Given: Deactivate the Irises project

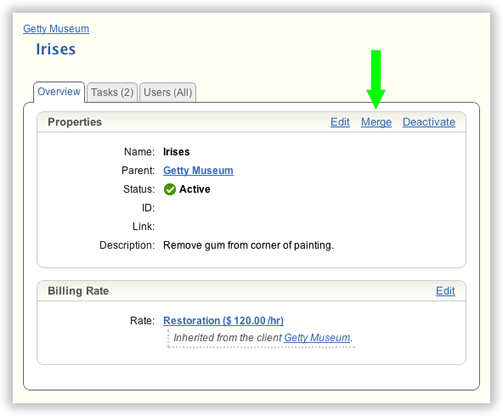Looking at the screenshot, I should click(429, 122).
